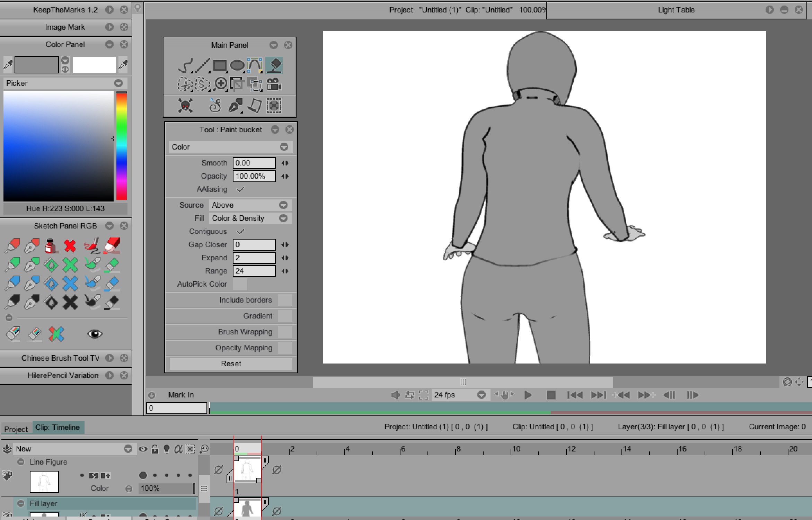Switch to the Project tab
Screen dimensions: 812x520
pos(16,429)
